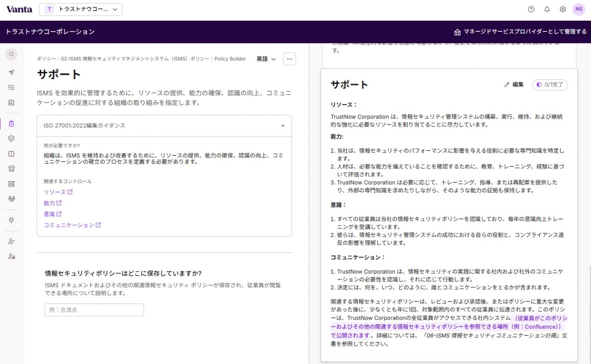Click the リソース： heading in preview
This screenshot has height=364, width=591.
click(x=344, y=105)
